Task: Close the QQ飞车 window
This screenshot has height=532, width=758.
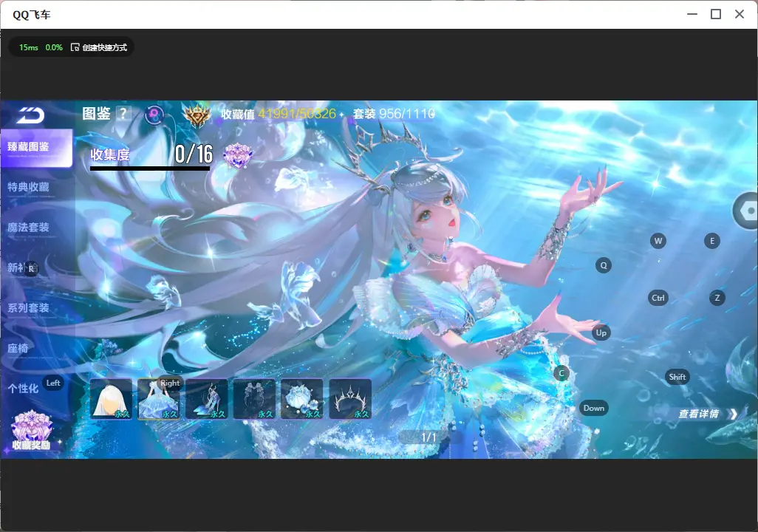Action: click(x=740, y=15)
